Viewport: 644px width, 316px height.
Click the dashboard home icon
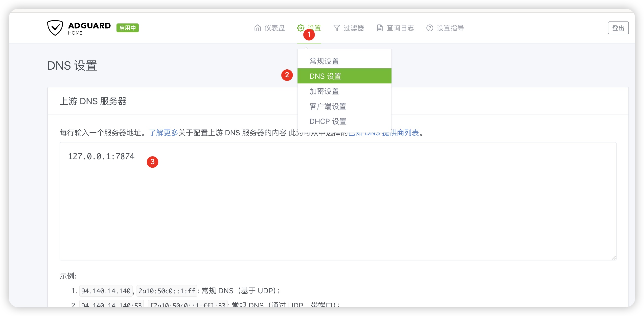[257, 28]
